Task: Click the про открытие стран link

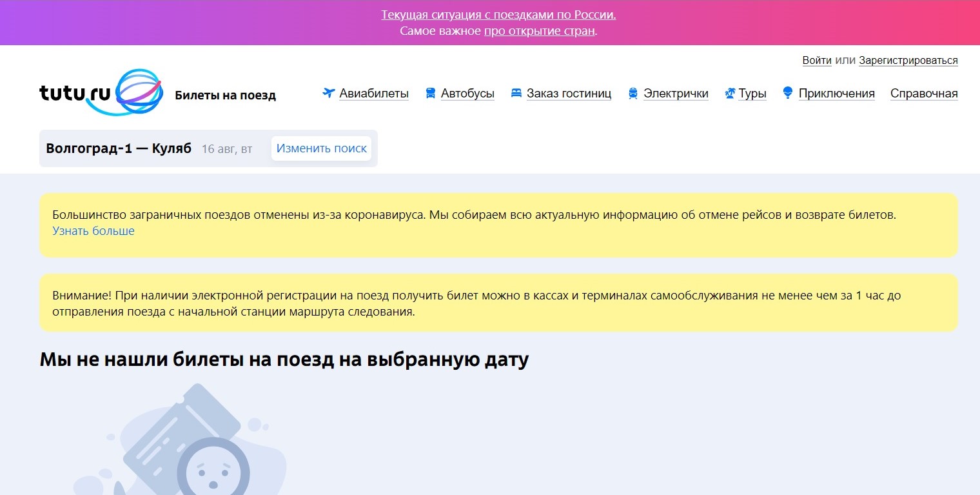Action: [x=539, y=31]
